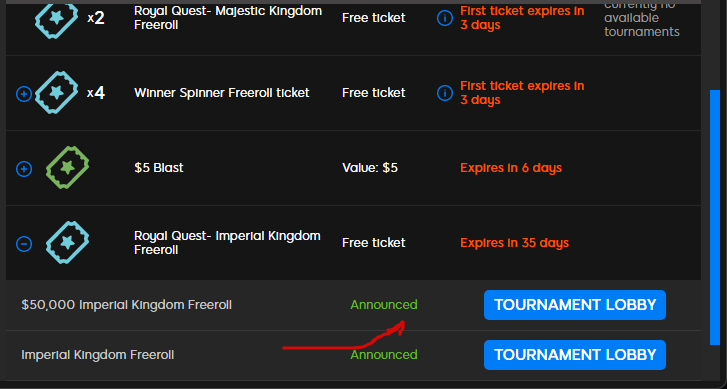Expand the $5 Blast ticket row
This screenshot has width=727, height=389.
pyautogui.click(x=24, y=169)
